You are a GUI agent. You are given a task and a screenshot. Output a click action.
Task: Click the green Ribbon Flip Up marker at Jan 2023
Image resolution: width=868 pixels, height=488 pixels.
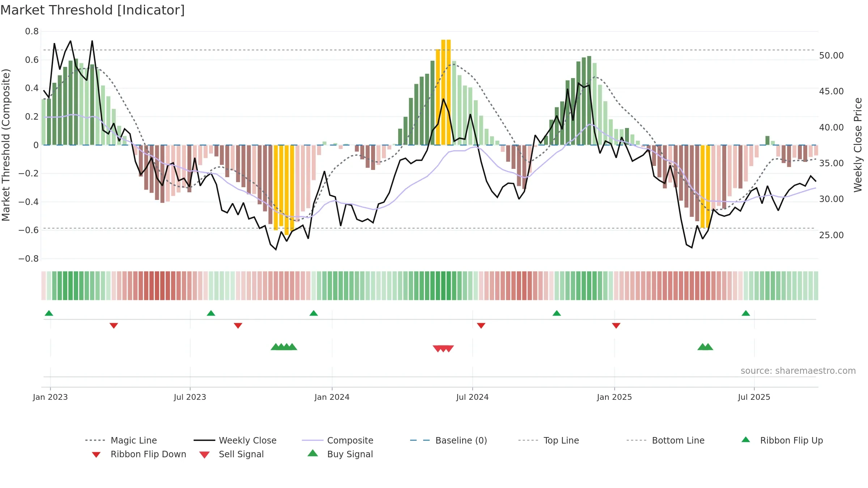click(49, 313)
